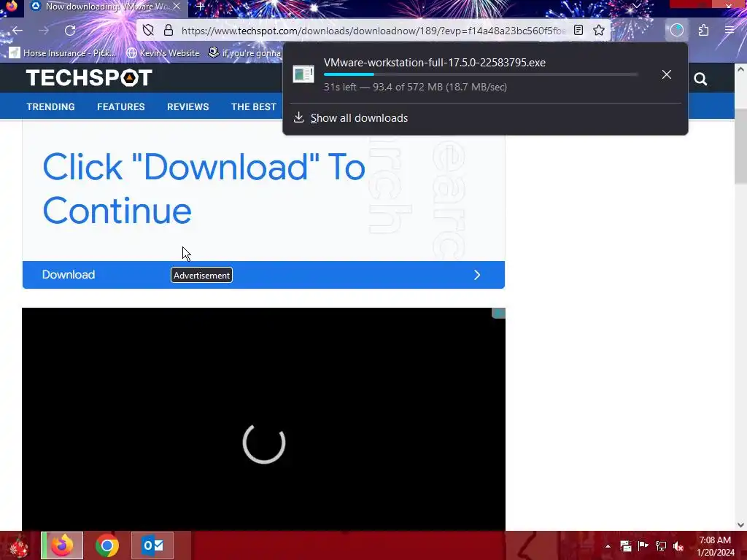This screenshot has height=560, width=747.
Task: Click the download progress bar
Action: pos(481,74)
